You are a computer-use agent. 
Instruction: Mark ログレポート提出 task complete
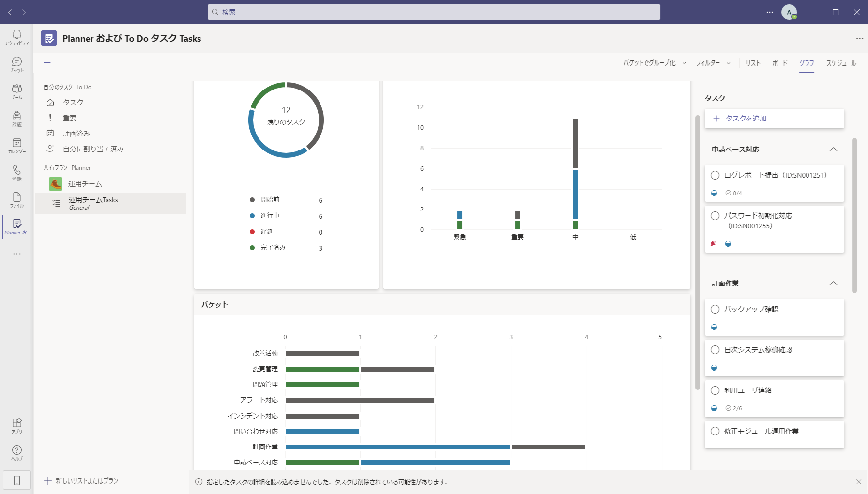pos(715,175)
